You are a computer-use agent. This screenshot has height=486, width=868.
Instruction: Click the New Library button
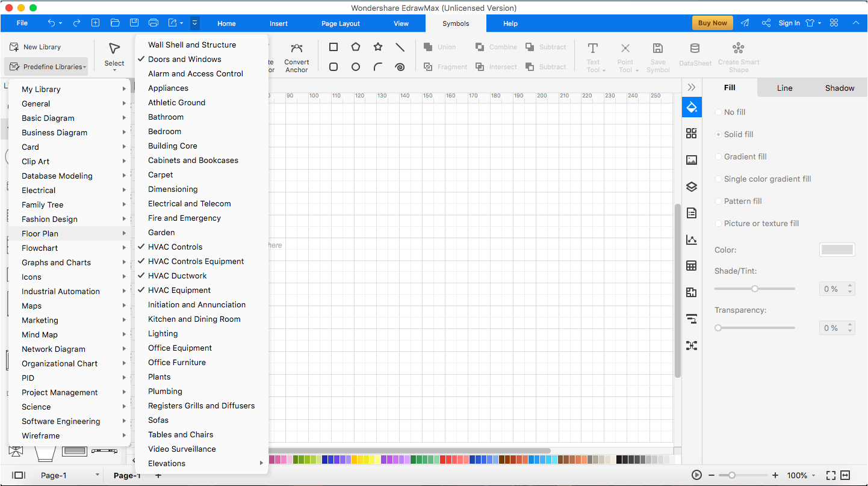tap(35, 47)
